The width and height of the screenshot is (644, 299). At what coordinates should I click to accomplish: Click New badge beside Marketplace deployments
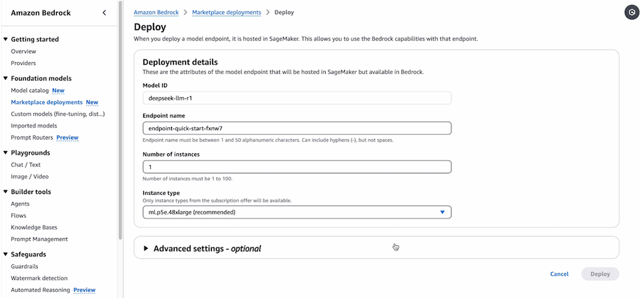click(92, 102)
